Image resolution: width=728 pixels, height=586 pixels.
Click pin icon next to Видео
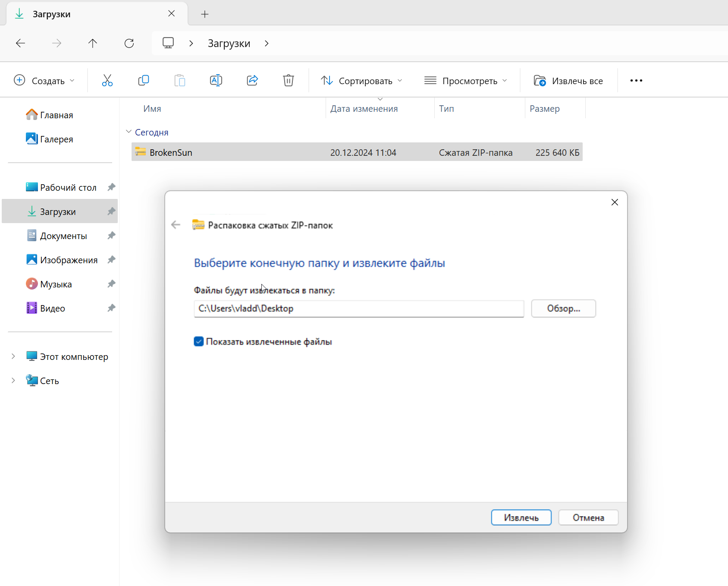[x=111, y=308]
